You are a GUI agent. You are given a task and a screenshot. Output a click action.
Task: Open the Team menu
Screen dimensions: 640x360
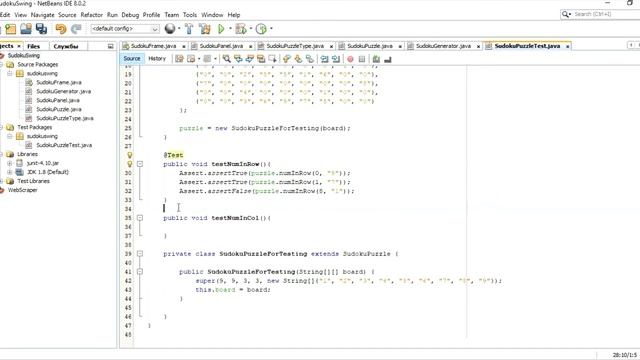(x=171, y=15)
